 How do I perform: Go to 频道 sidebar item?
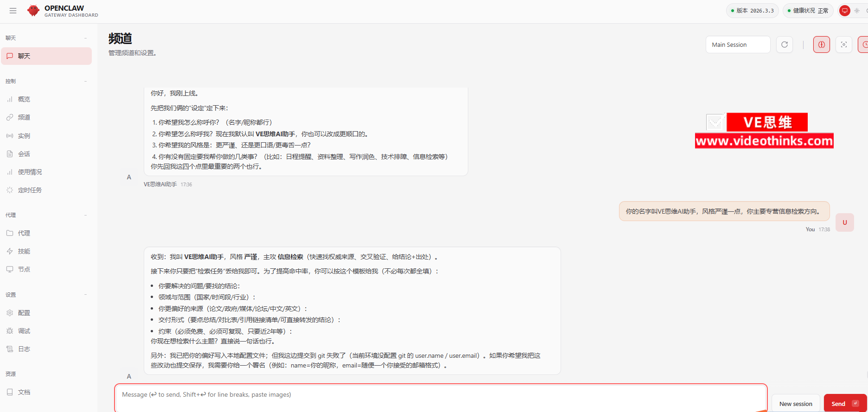click(x=24, y=117)
